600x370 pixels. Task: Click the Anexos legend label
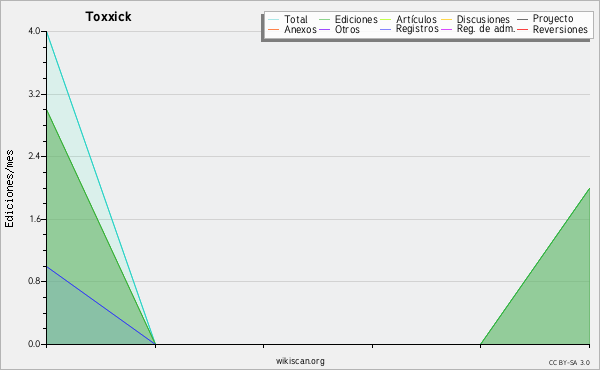pos(300,29)
